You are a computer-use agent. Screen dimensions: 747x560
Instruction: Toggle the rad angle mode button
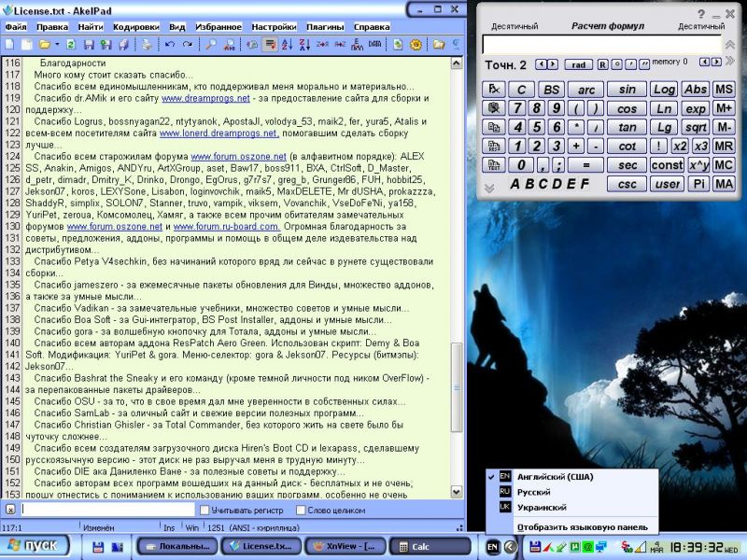580,64
